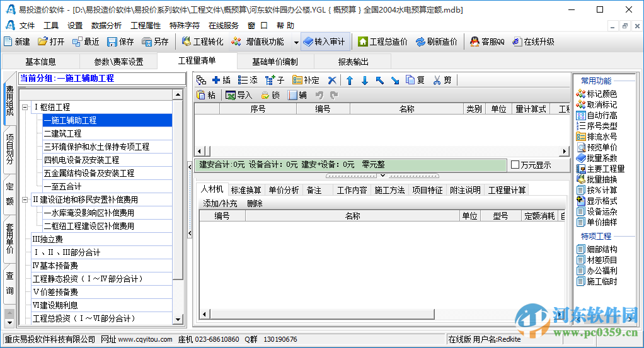
Task: Open 工程转化 project conversion
Action: click(x=202, y=42)
